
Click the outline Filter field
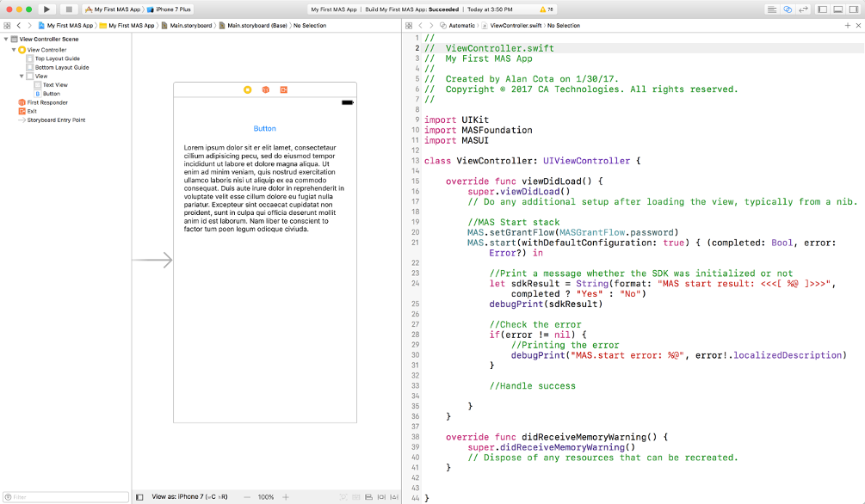(x=65, y=497)
